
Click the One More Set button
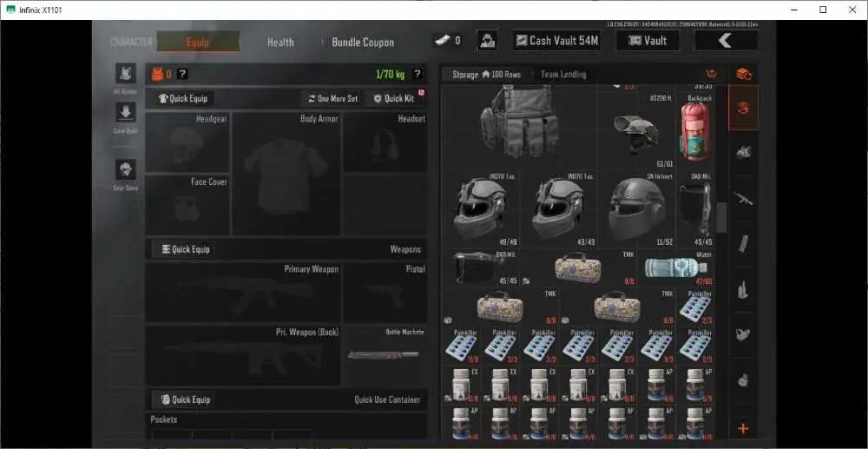(x=333, y=98)
